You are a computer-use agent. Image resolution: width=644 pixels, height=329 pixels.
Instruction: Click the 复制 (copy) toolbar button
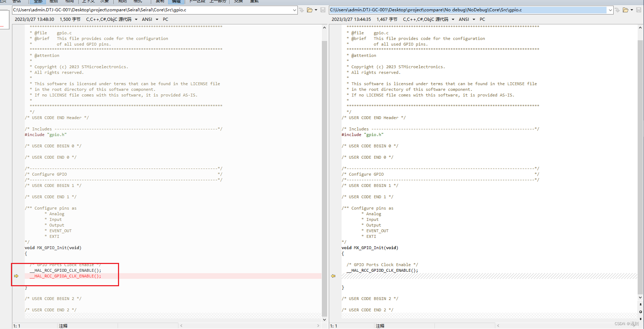coord(160,1)
